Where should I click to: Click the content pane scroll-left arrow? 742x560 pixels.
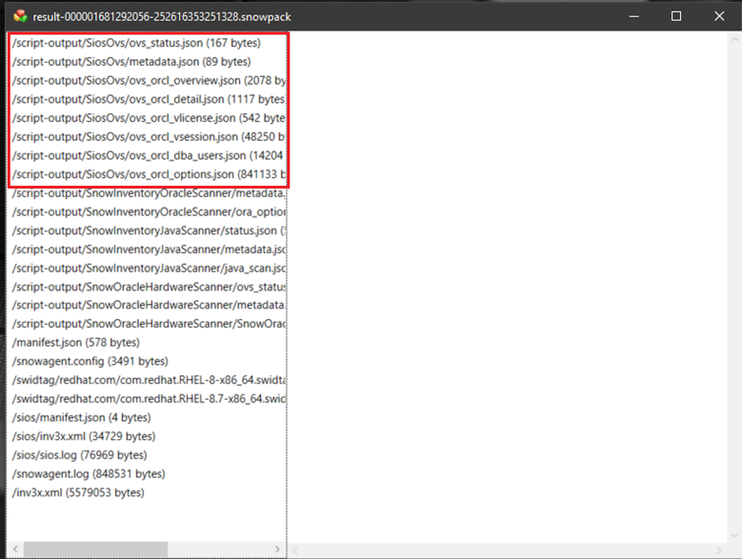[295, 550]
